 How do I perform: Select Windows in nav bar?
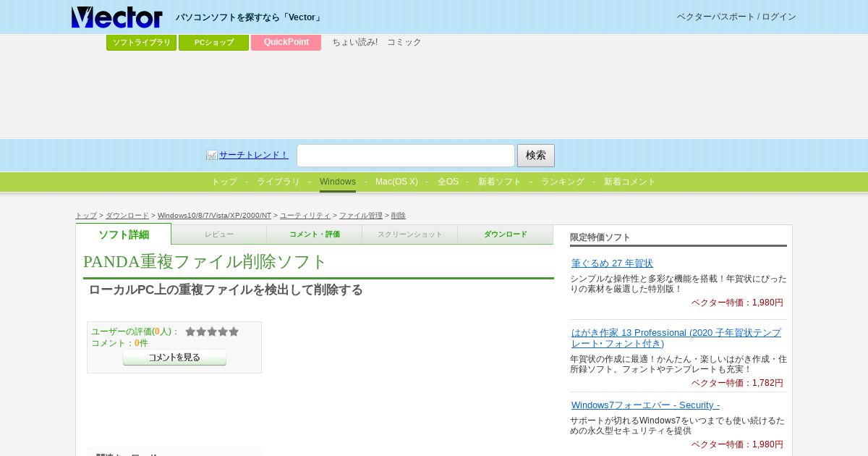click(338, 182)
